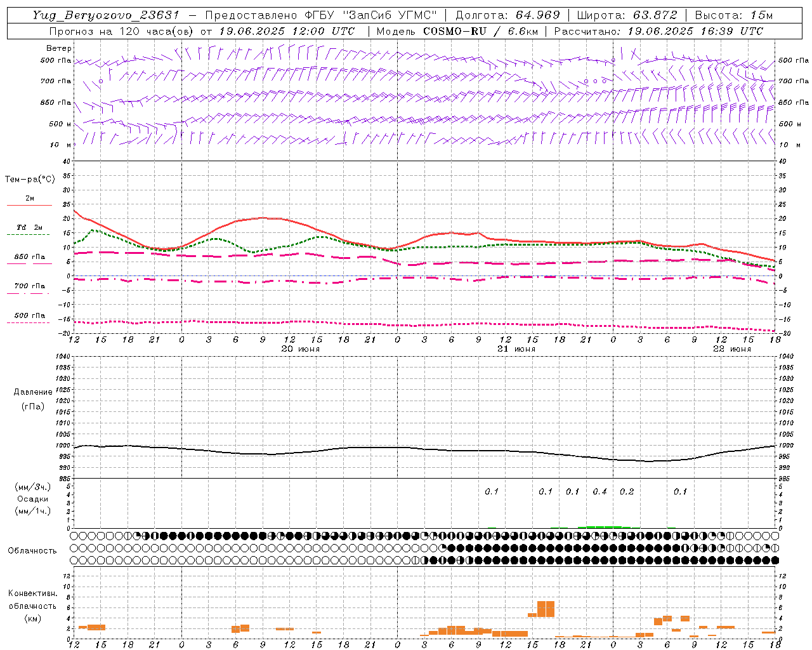Click the Конвективн. label
This screenshot has height=650, width=812.
(x=33, y=594)
